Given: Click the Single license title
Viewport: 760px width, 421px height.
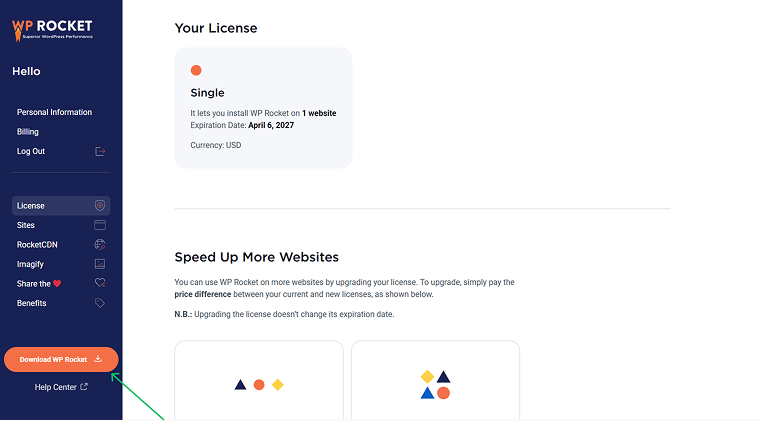Looking at the screenshot, I should coord(207,93).
